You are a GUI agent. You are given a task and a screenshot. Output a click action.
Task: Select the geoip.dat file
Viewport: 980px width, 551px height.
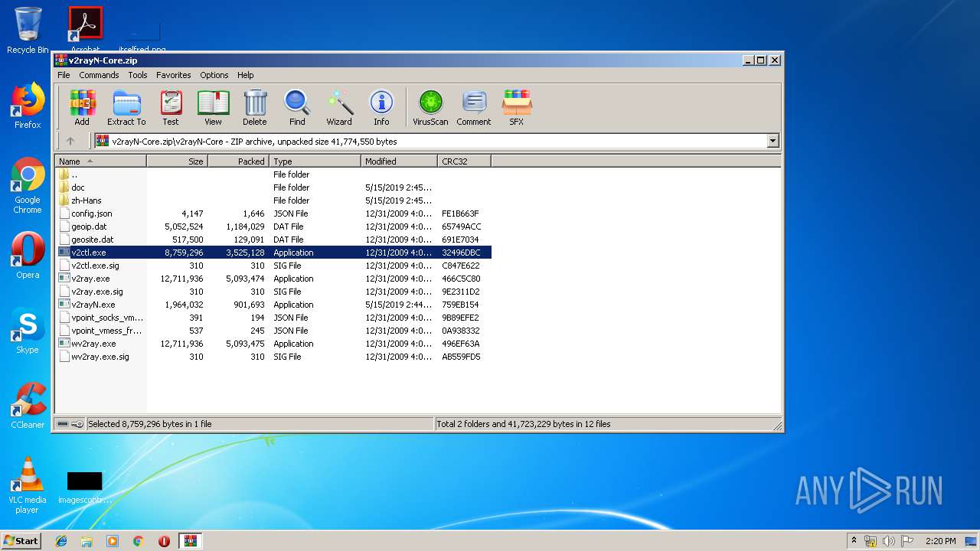coord(274,227)
